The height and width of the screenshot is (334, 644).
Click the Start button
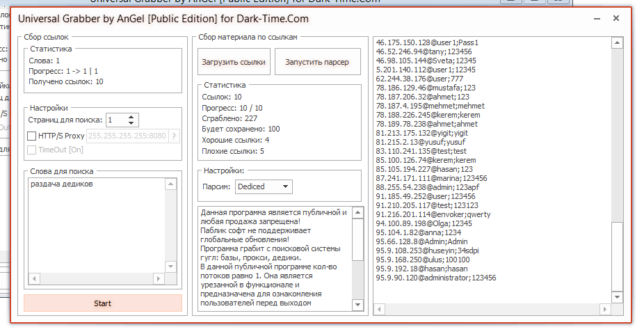pyautogui.click(x=103, y=303)
